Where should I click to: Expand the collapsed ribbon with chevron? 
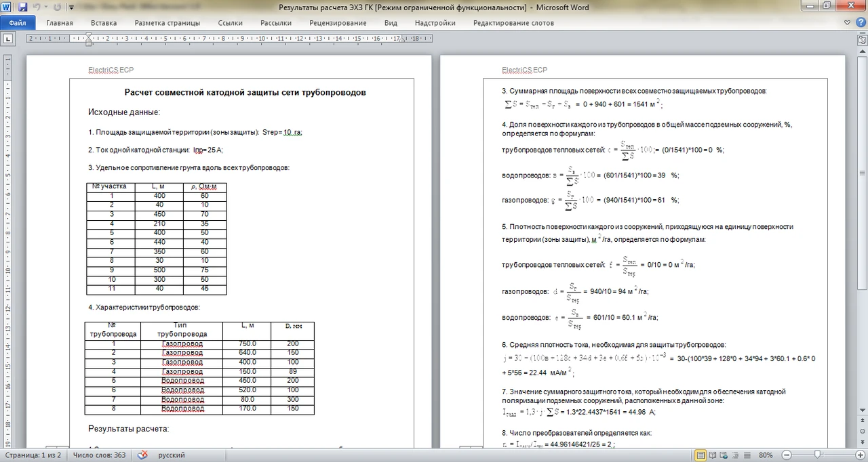point(847,22)
